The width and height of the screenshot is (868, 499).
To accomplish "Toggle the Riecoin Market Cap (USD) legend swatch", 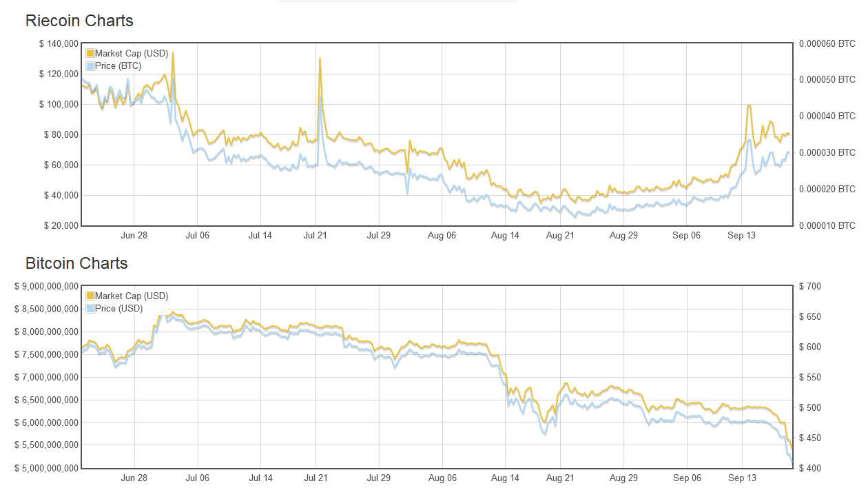I will 90,53.
